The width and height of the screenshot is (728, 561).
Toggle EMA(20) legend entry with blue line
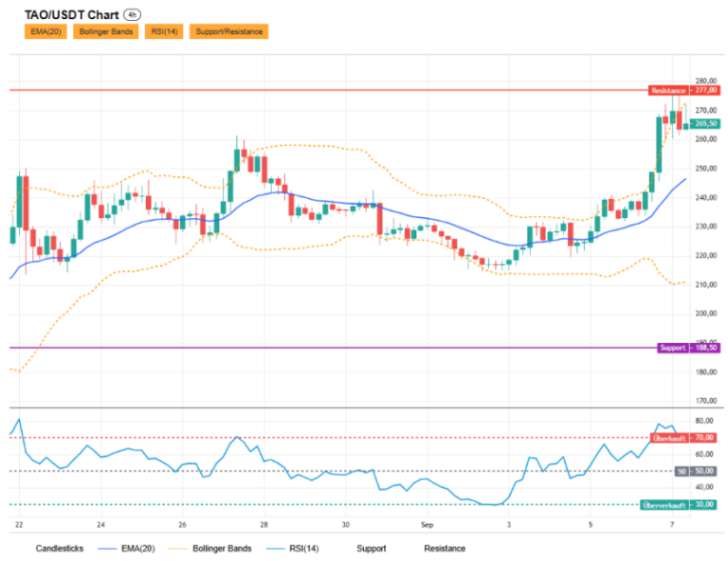pos(127,549)
